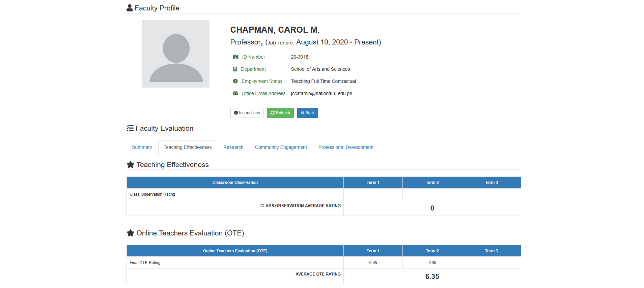Click the ID Number badge icon

pos(235,57)
